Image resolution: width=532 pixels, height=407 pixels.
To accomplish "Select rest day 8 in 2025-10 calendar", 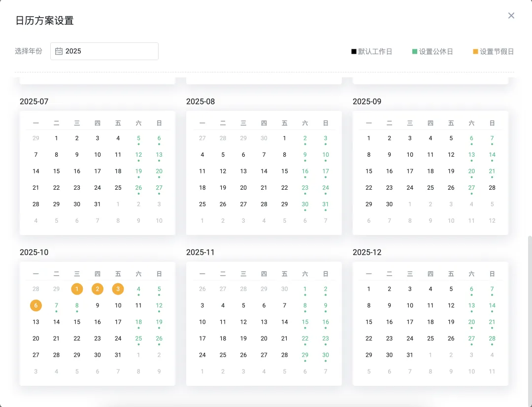I will [x=77, y=305].
